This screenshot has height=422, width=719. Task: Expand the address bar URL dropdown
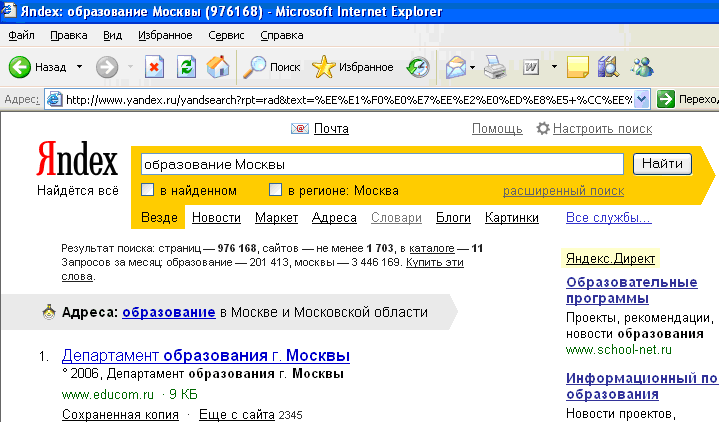(x=642, y=99)
